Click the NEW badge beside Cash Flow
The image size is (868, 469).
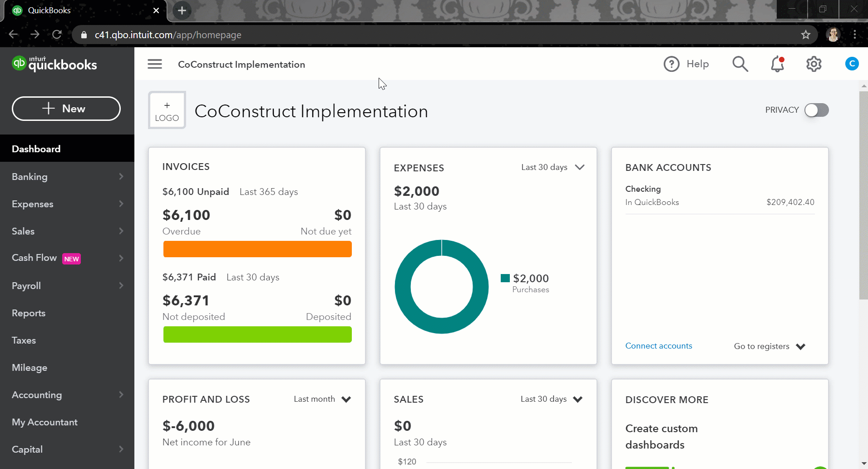coord(71,259)
